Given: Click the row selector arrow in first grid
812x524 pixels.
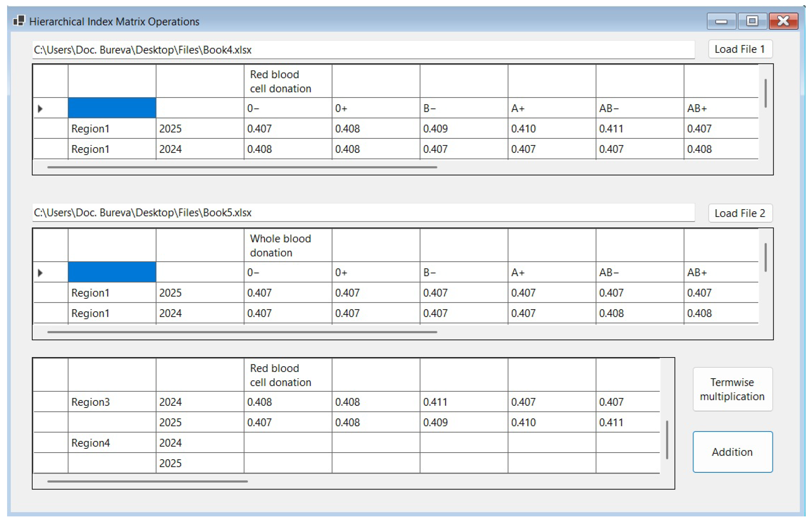Looking at the screenshot, I should tap(40, 109).
